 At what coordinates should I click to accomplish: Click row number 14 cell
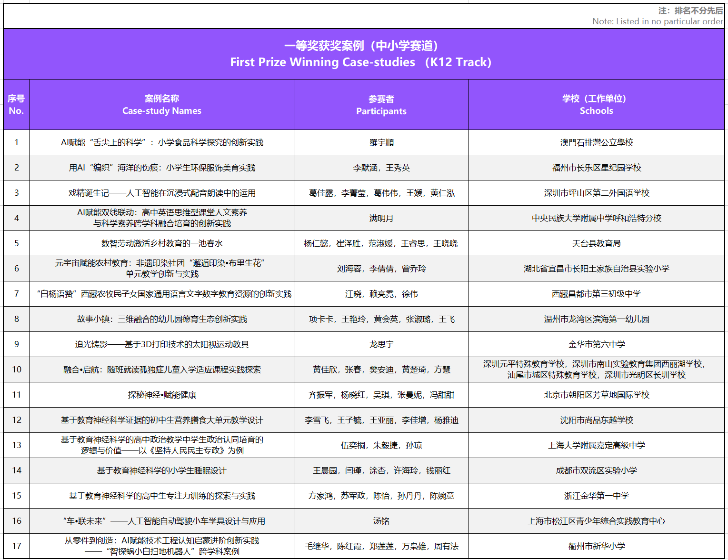pyautogui.click(x=16, y=470)
